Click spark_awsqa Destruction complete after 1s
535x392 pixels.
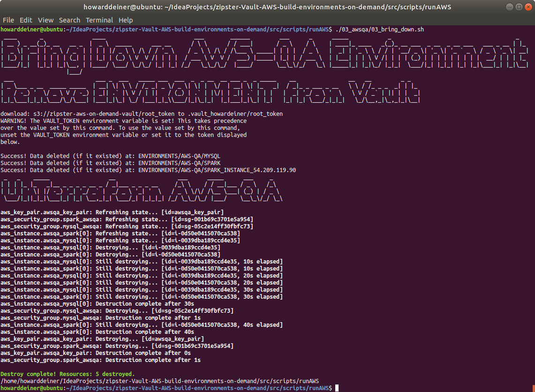tap(101, 360)
